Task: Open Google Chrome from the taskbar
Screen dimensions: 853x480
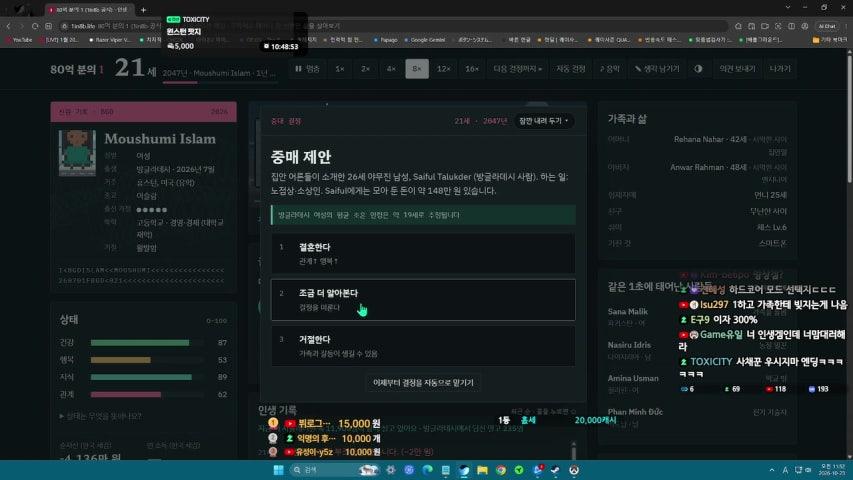Action: coord(500,470)
